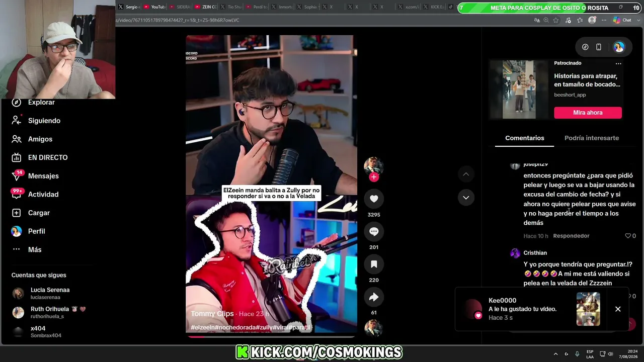Select Siguiendo in the sidebar
This screenshot has width=644, height=362.
click(x=44, y=121)
